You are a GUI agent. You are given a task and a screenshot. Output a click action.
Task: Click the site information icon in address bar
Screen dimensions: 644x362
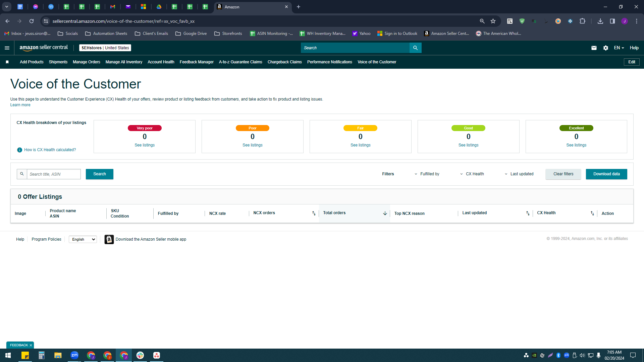tap(46, 21)
